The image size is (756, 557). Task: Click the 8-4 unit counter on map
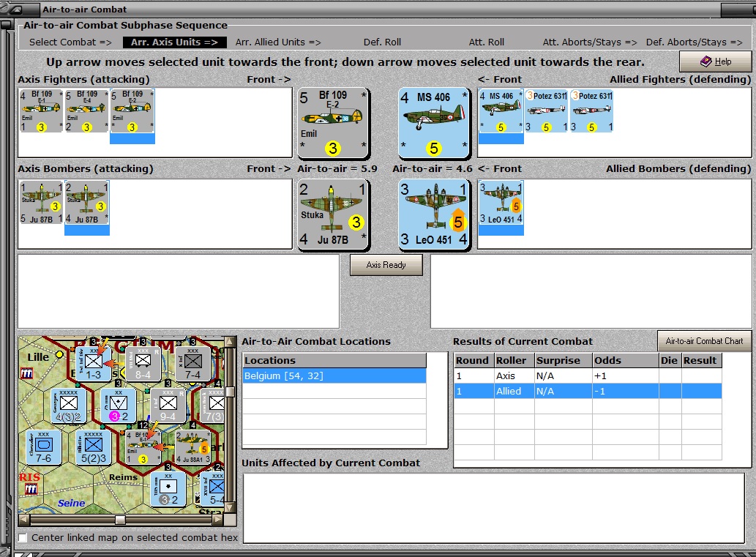point(143,363)
